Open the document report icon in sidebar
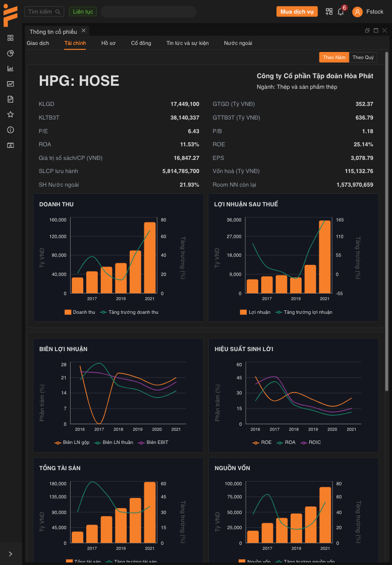 coord(10,99)
